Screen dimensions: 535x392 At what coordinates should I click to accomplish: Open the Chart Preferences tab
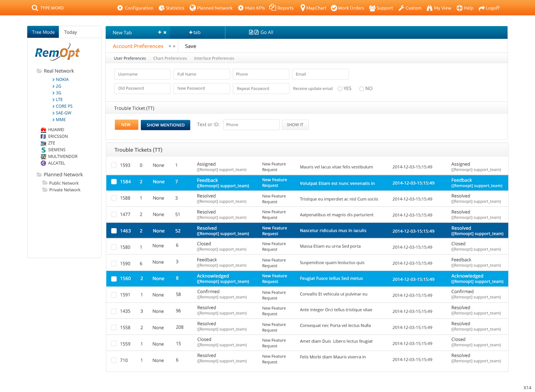point(170,58)
